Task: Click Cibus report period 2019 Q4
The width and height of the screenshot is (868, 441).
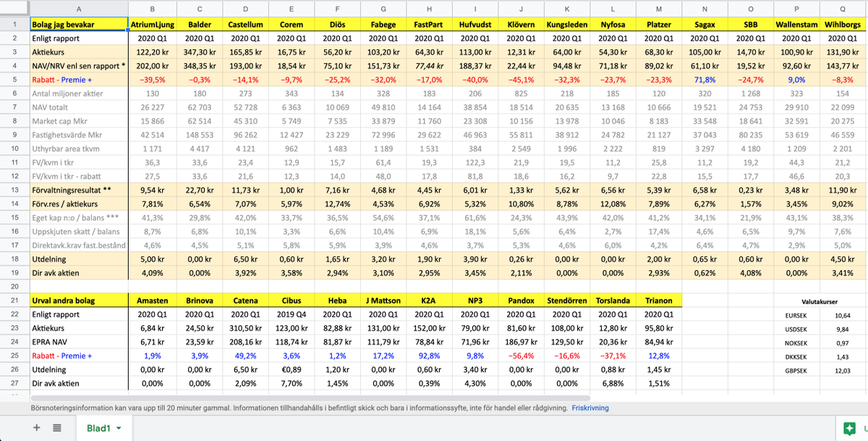Action: pos(290,314)
